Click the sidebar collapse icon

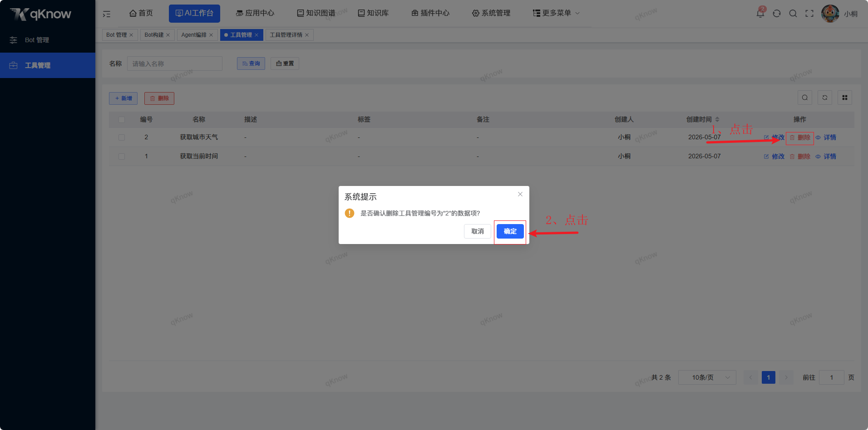pos(107,14)
